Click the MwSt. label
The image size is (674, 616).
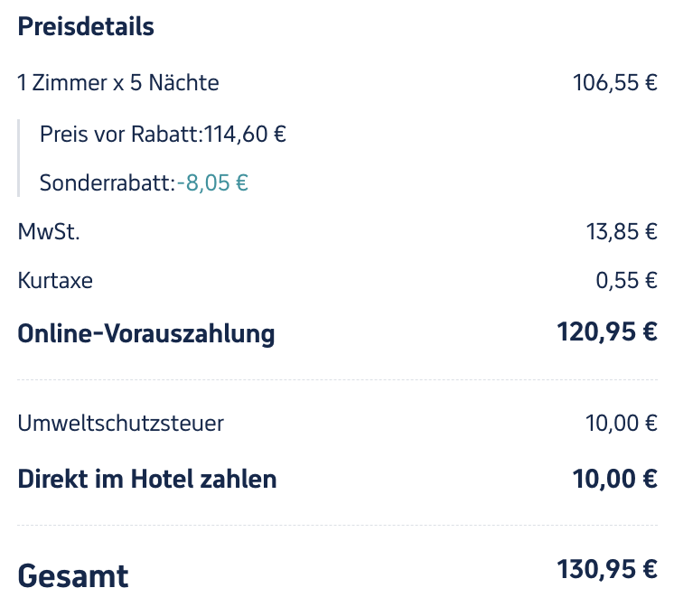tap(49, 232)
